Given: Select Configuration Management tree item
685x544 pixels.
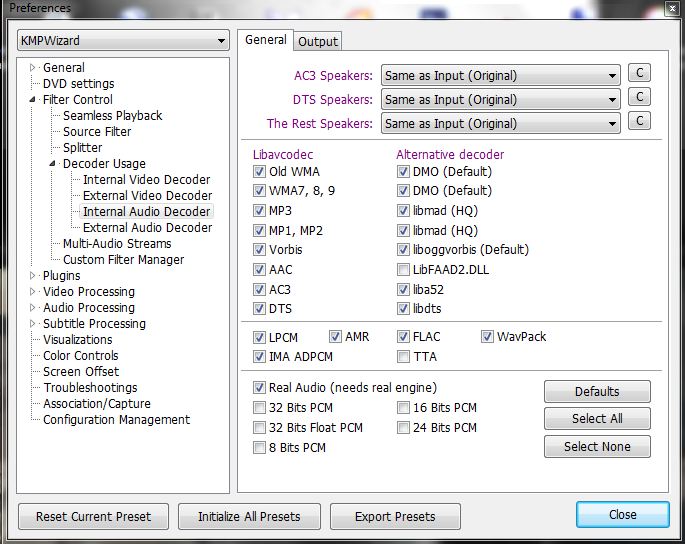Looking at the screenshot, I should point(117,419).
